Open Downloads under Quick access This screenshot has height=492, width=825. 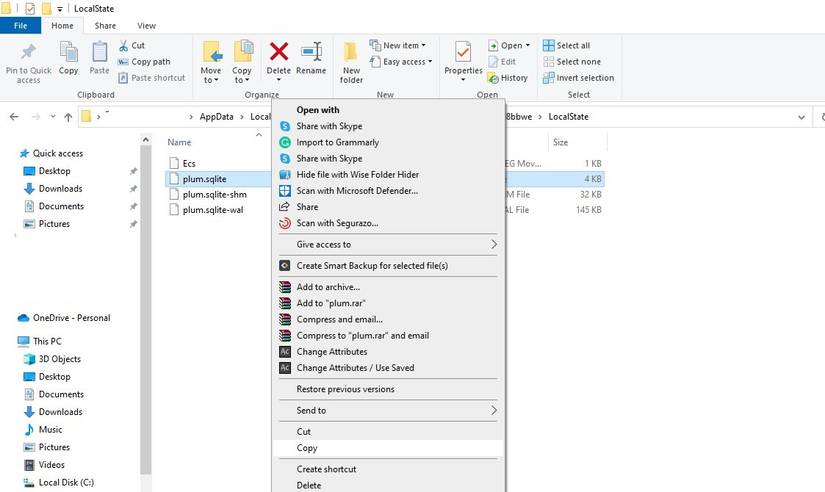click(x=60, y=188)
